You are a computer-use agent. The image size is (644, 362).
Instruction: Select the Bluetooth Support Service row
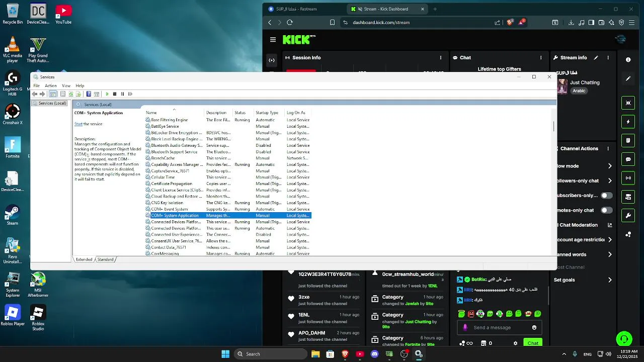[x=228, y=152]
